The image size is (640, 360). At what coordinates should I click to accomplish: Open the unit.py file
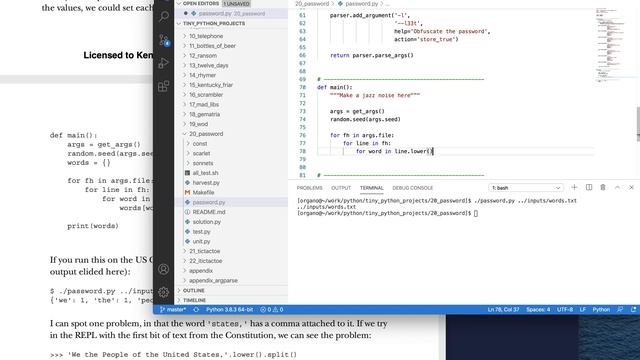click(201, 242)
